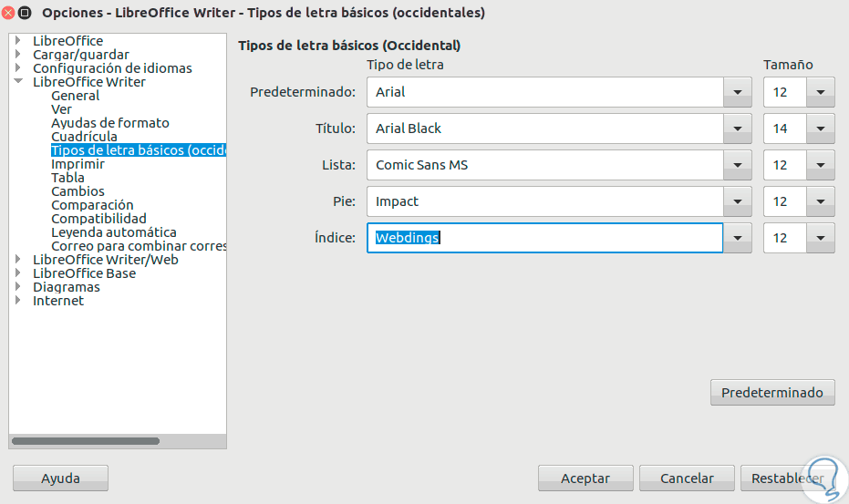Open the Título font dropdown arrow
This screenshot has height=504, width=849.
tap(737, 129)
